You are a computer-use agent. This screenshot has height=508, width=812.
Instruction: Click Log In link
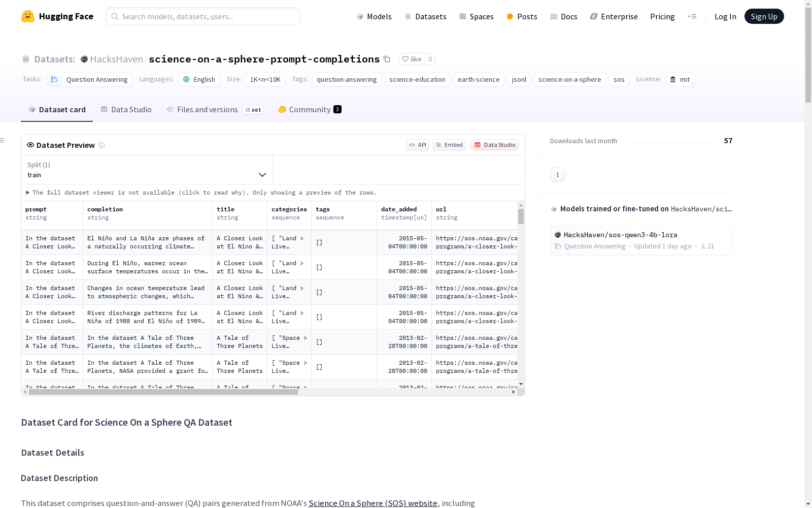pyautogui.click(x=725, y=16)
